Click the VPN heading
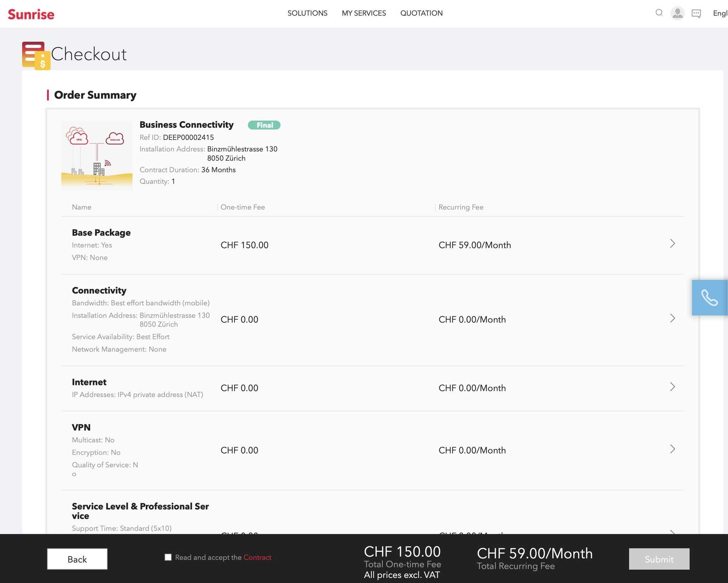Viewport: 728px width, 583px height. pyautogui.click(x=81, y=427)
